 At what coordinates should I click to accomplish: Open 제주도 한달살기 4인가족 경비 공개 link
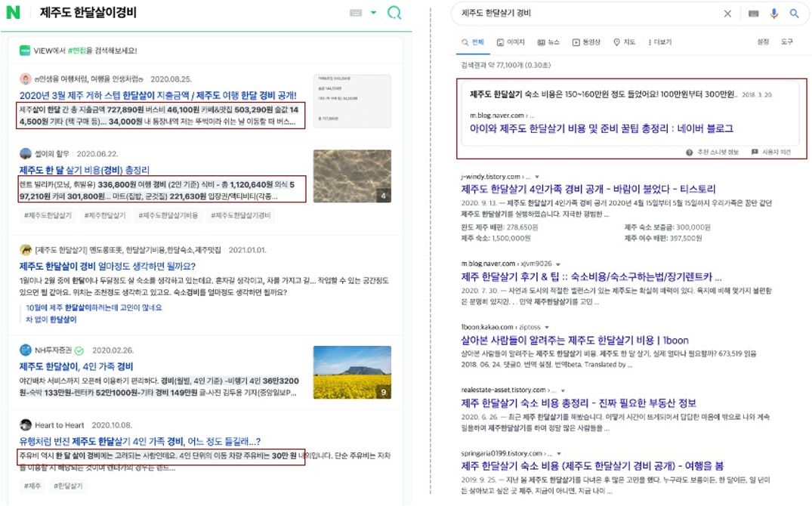coord(588,189)
